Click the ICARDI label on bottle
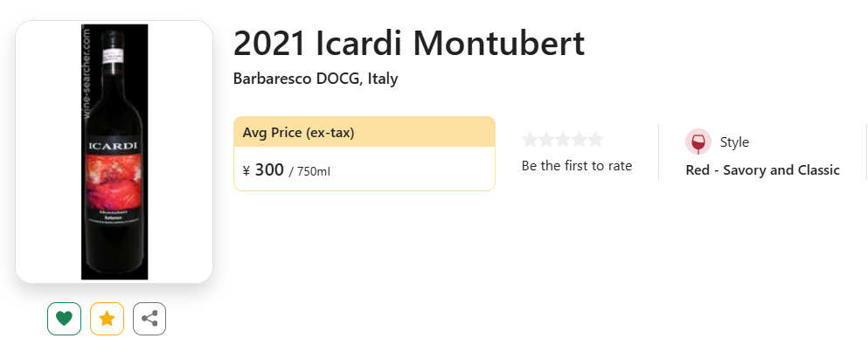868x359 pixels. pos(113,146)
